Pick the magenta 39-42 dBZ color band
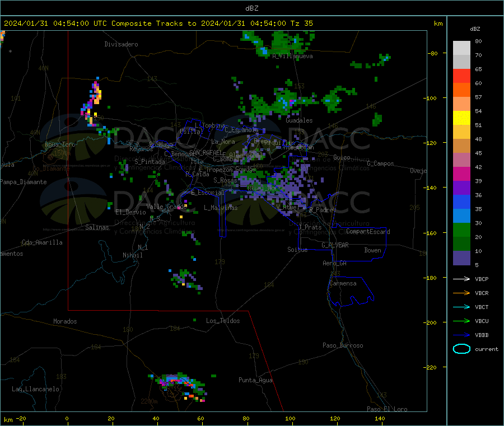504x426 pixels. [461, 174]
